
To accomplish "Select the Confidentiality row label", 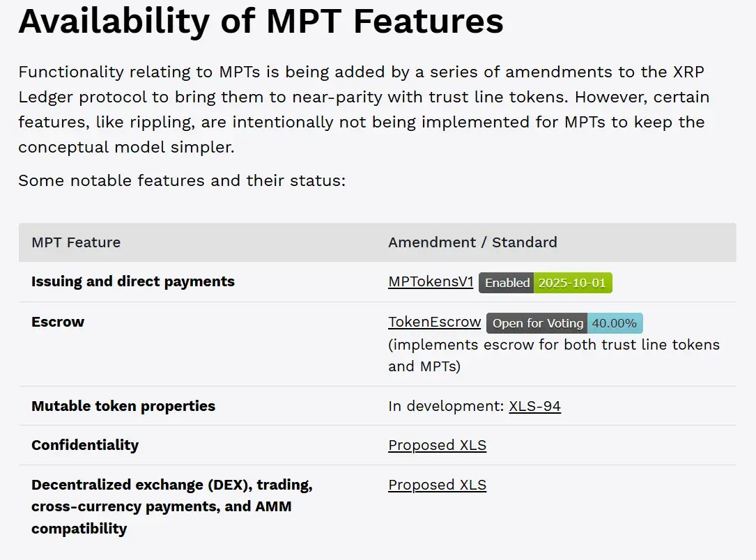I will [x=85, y=446].
